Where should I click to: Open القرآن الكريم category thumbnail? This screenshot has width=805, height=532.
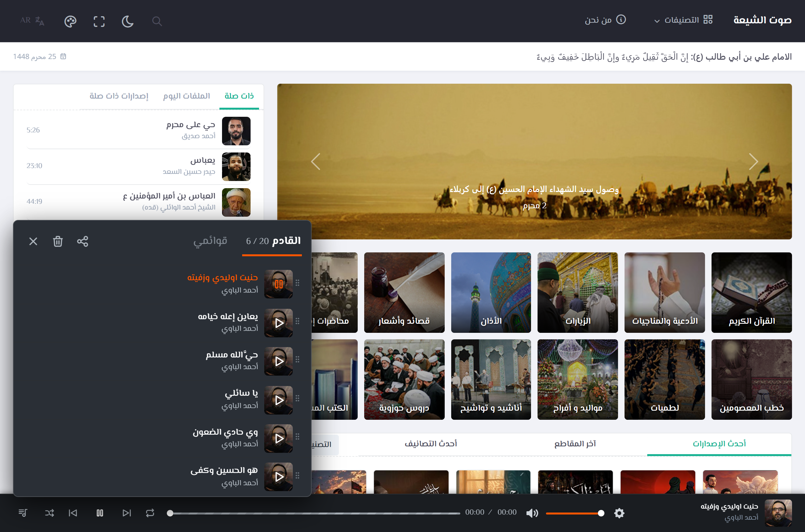(x=751, y=293)
